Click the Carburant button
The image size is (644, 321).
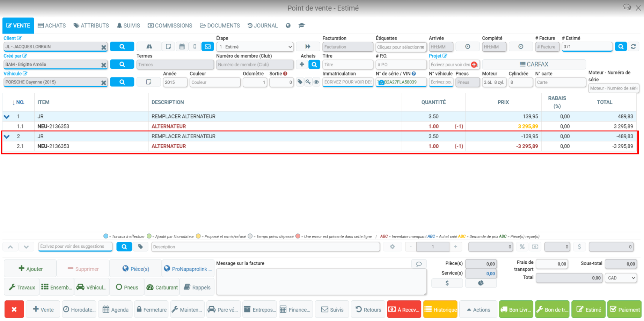[162, 287]
